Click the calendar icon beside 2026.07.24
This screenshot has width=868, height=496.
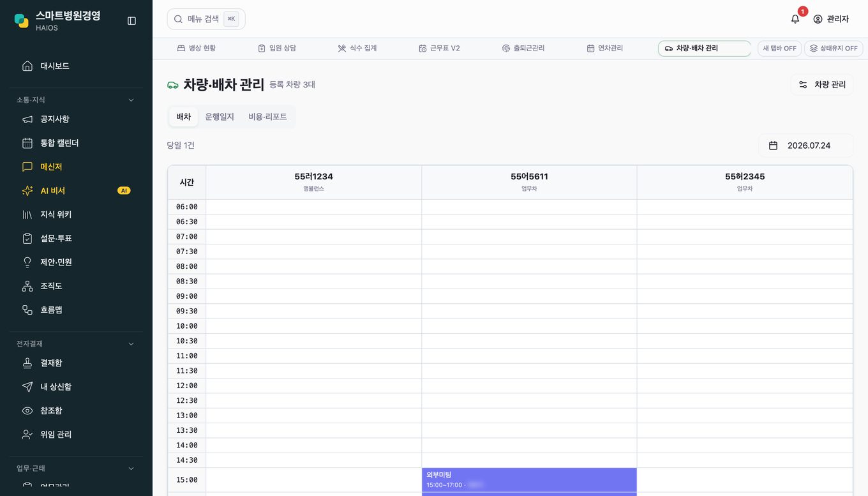pos(773,146)
